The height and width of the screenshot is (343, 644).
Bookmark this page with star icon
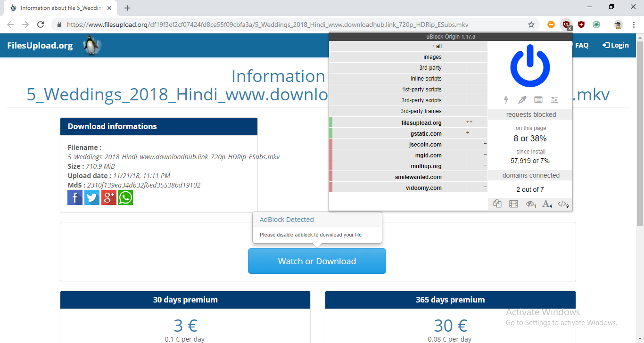point(531,24)
